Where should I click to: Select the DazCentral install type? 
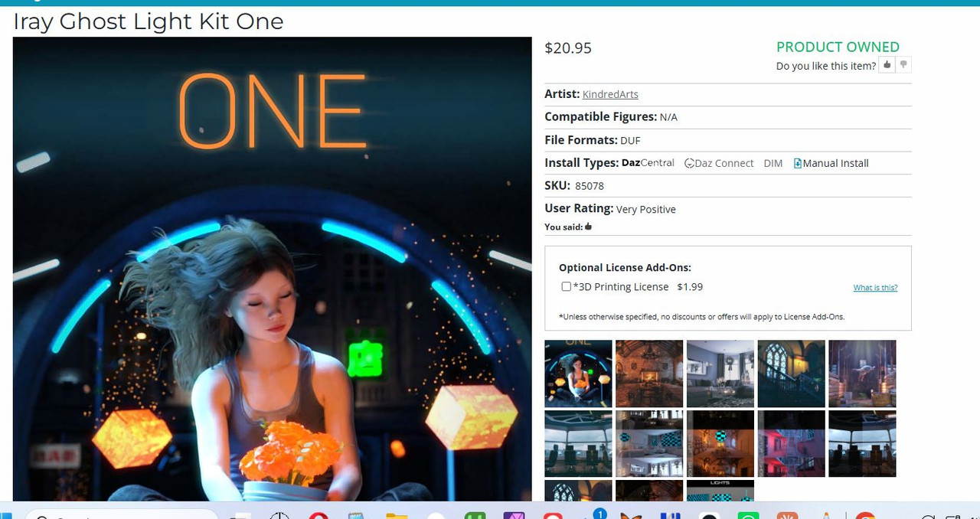[648, 163]
